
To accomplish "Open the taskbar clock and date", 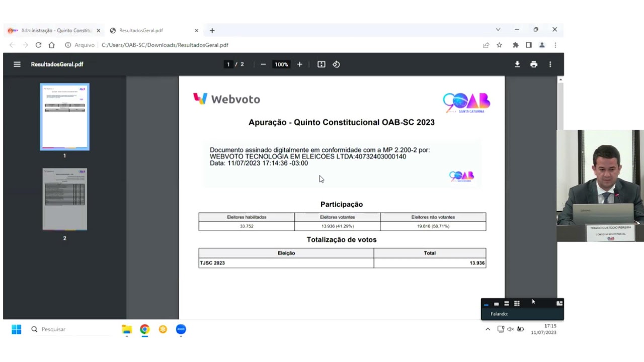I will tap(544, 329).
